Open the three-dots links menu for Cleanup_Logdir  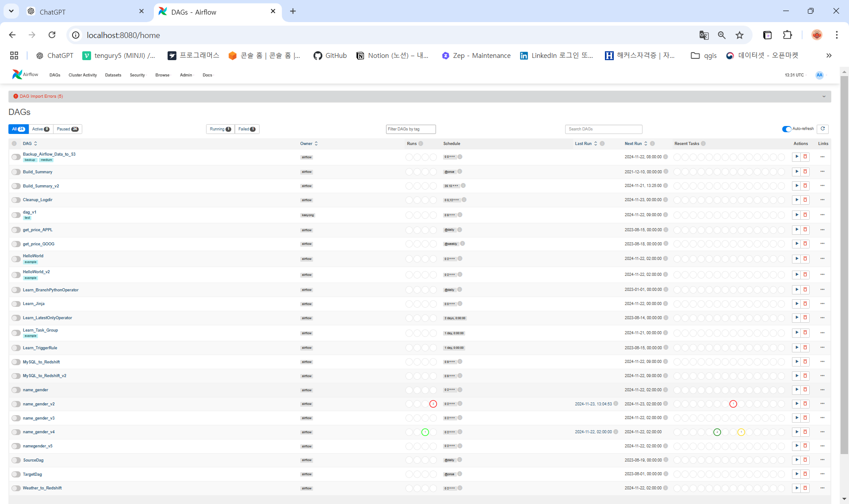pyautogui.click(x=822, y=200)
